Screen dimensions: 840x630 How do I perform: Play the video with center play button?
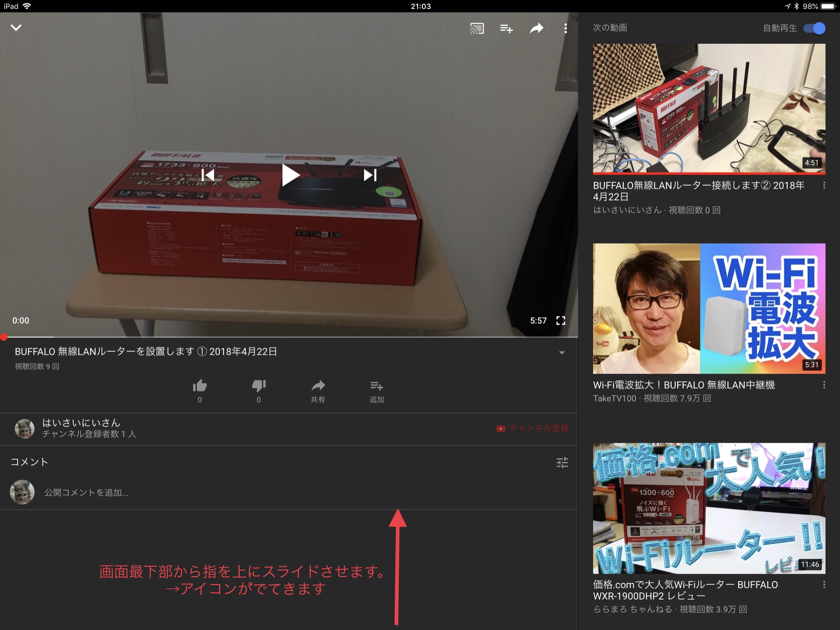[290, 175]
